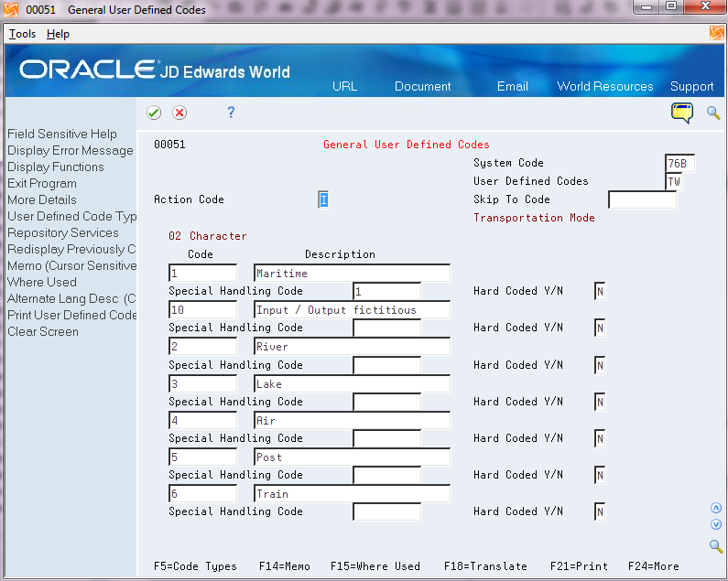Viewport: 728px width, 581px height.
Task: Click F18=Translate function key
Action: pos(485,566)
